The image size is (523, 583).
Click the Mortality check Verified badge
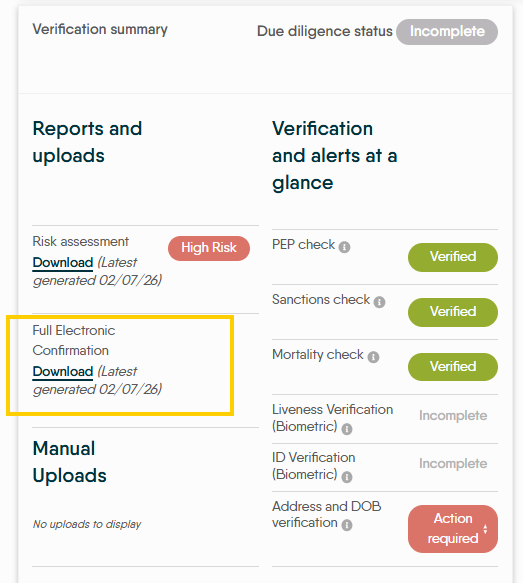453,367
